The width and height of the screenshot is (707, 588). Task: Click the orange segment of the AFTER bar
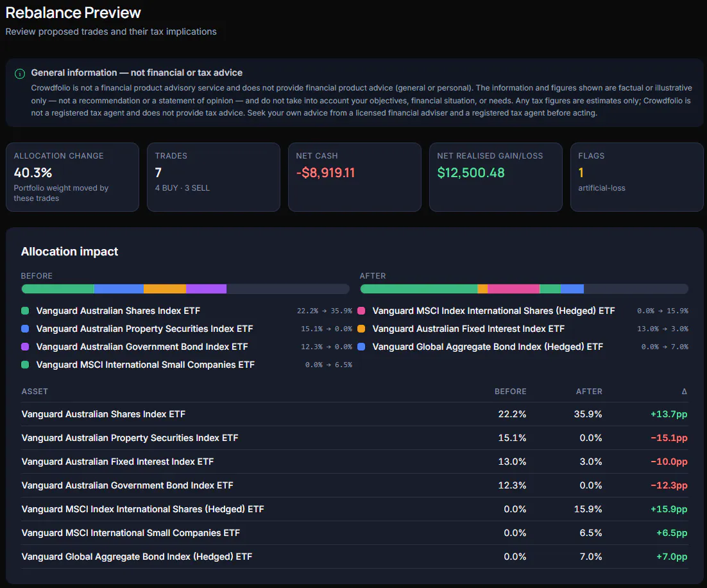[x=482, y=289]
